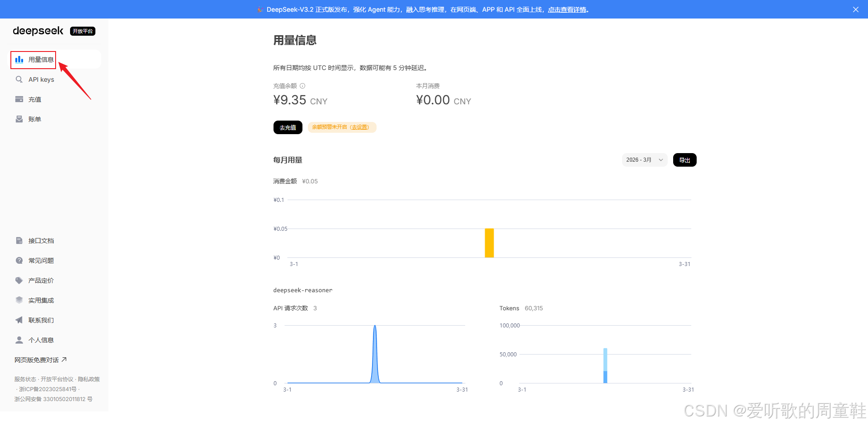
Task: Click the 点击查看详情 link in banner
Action: (x=567, y=9)
